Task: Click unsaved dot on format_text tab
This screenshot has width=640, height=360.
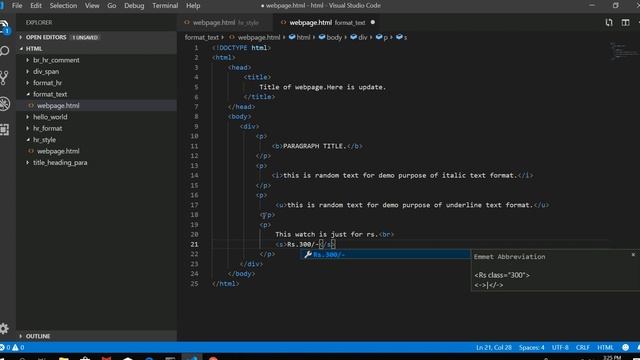Action: 373,22
